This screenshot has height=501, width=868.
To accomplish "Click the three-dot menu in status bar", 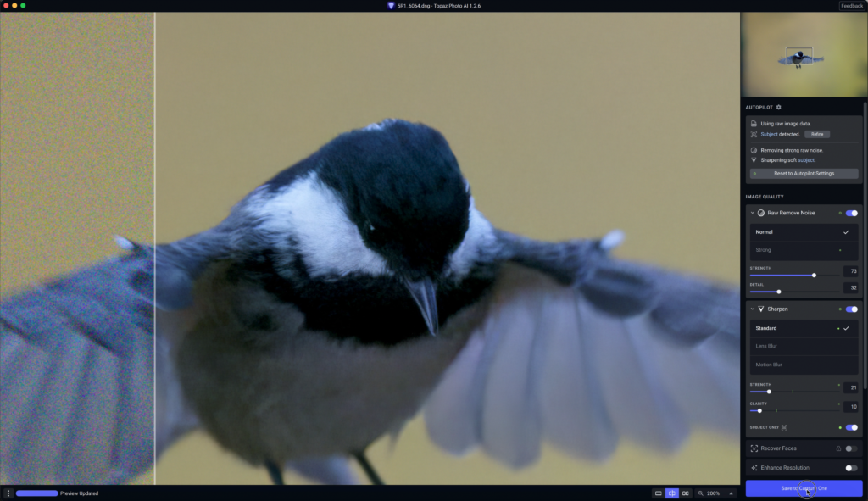I will click(x=8, y=493).
